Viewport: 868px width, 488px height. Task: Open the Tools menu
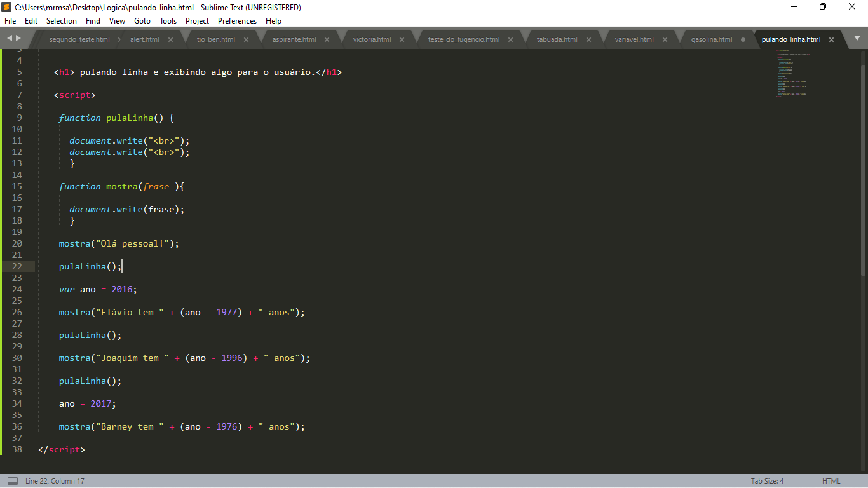pos(168,21)
